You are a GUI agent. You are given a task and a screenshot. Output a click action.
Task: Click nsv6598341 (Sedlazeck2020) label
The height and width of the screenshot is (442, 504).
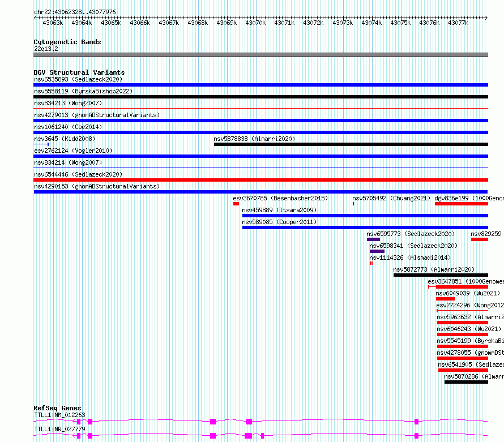[x=413, y=246]
